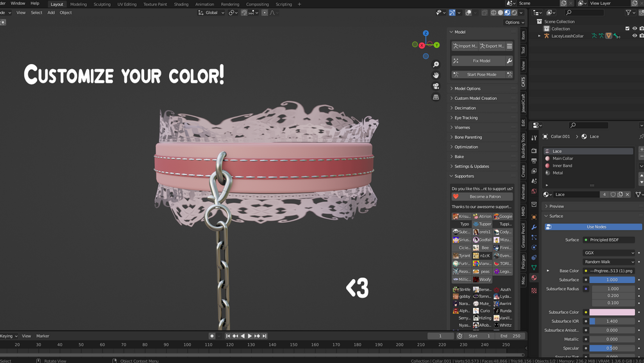
Task: Expand the Eye Tracking panel
Action: point(466,118)
